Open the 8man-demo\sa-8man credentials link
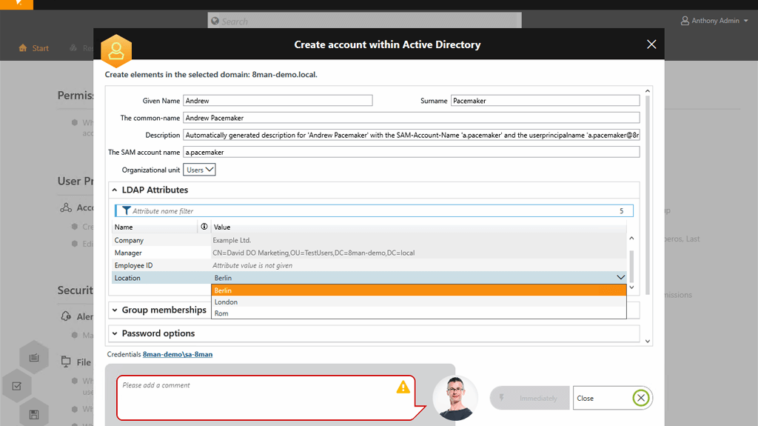Viewport: 758px width, 426px height. 177,354
